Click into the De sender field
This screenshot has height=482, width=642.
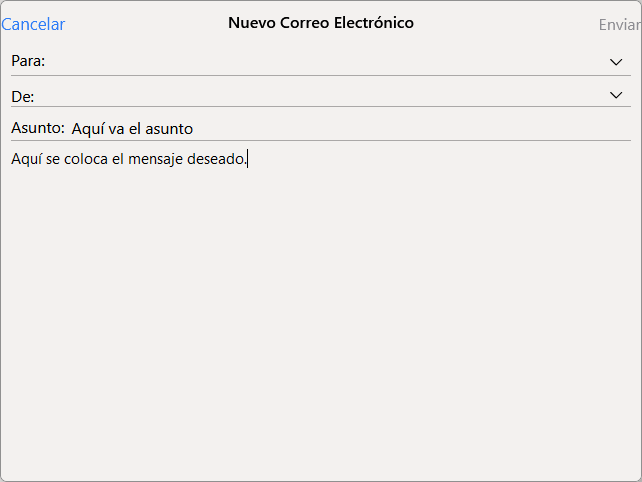[x=320, y=96]
